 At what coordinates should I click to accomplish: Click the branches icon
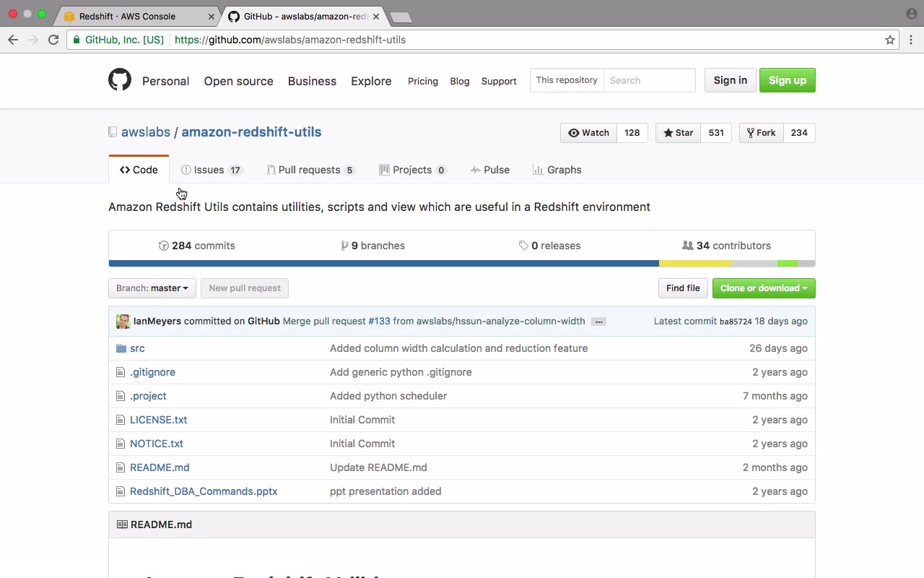tap(345, 246)
